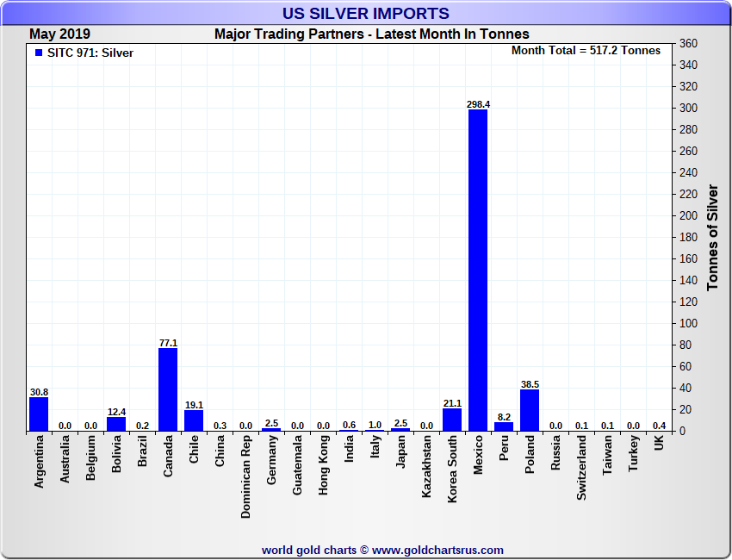Click the blue legend swatch for SITC 971
The image size is (732, 560).
[x=38, y=53]
